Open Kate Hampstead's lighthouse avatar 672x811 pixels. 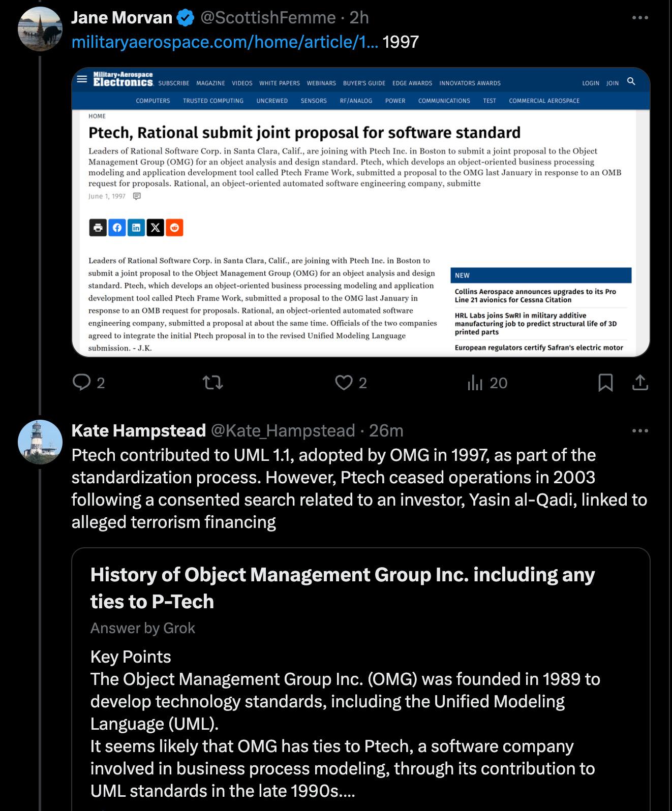(40, 442)
